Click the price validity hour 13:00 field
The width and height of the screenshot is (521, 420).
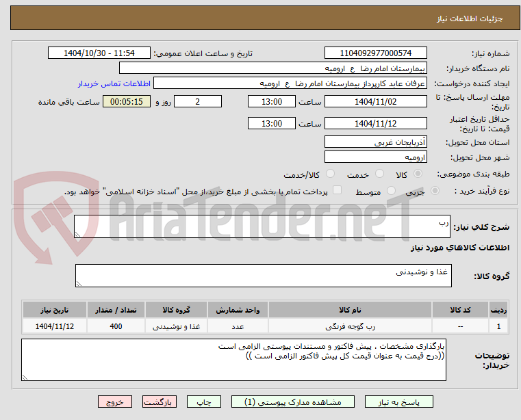coord(272,124)
